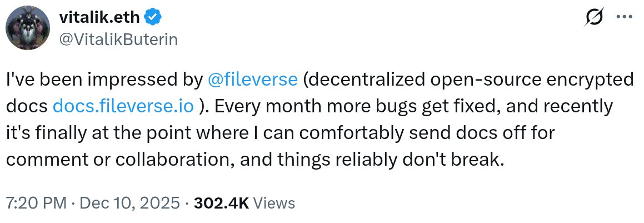Open the vitalik.eth display name
644x223 pixels.
click(100, 18)
